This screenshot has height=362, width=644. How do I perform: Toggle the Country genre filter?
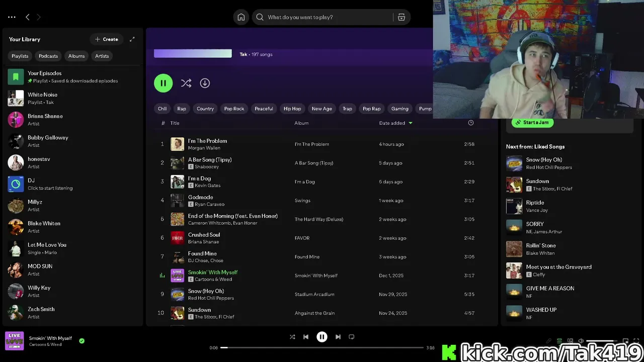click(205, 109)
